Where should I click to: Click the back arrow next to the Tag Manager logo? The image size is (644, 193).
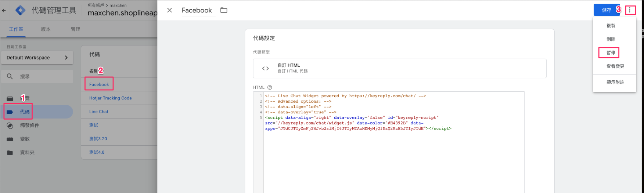pos(4,10)
